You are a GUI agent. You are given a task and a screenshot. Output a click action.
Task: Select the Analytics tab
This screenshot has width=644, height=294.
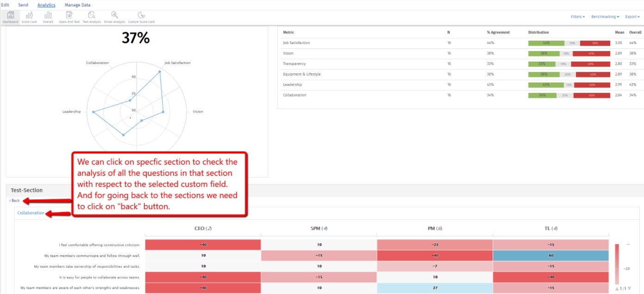point(46,5)
